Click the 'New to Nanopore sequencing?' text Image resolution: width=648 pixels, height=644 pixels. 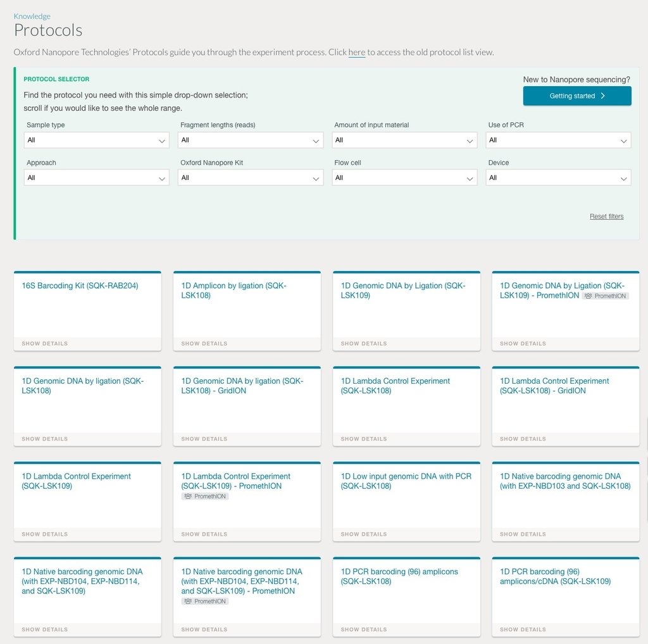coord(576,79)
